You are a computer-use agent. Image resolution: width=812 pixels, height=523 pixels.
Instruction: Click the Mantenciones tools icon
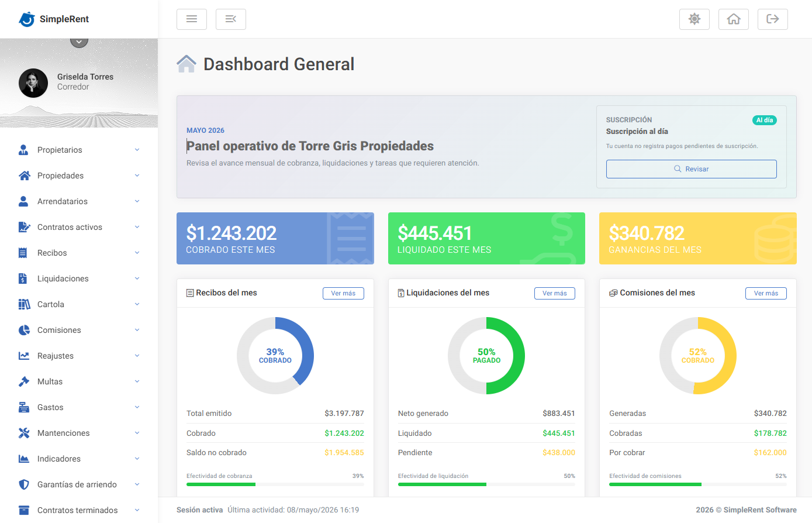tap(24, 433)
